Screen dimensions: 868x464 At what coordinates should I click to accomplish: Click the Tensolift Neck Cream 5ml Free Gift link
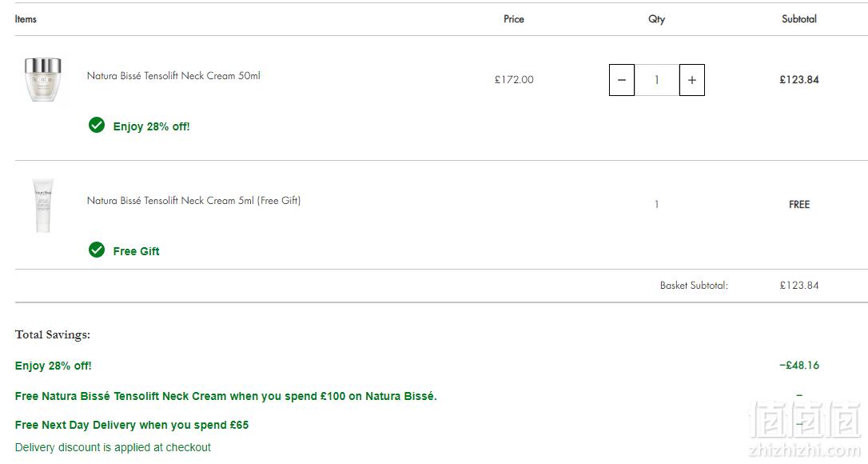coord(193,200)
